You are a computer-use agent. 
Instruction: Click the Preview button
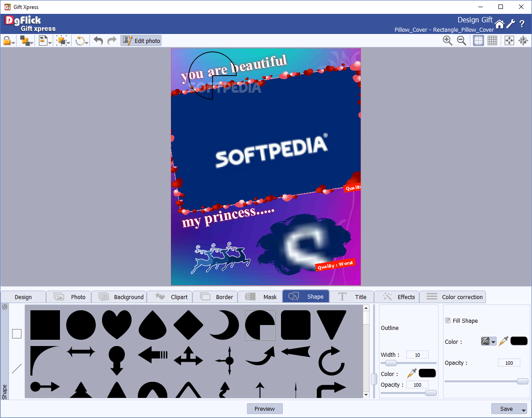264,409
